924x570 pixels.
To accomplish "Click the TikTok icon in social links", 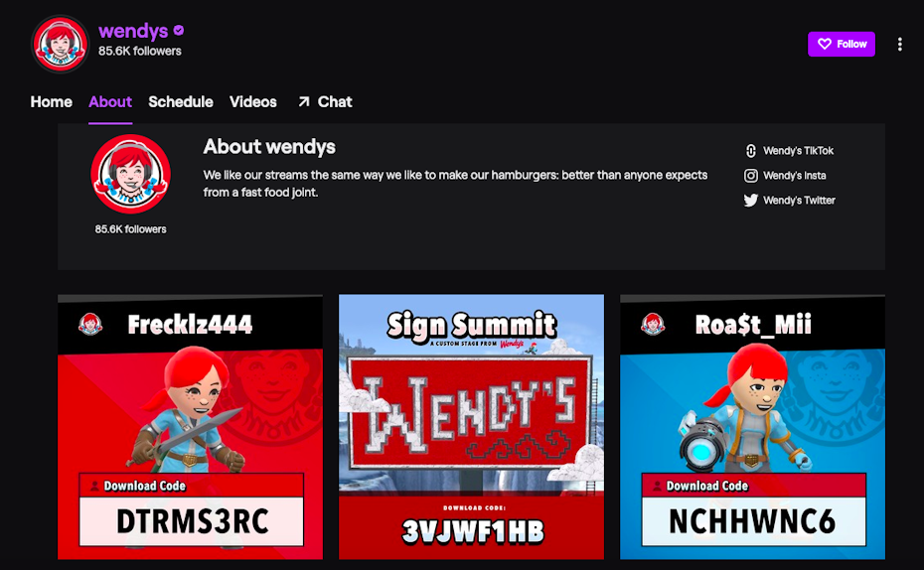I will coord(751,151).
